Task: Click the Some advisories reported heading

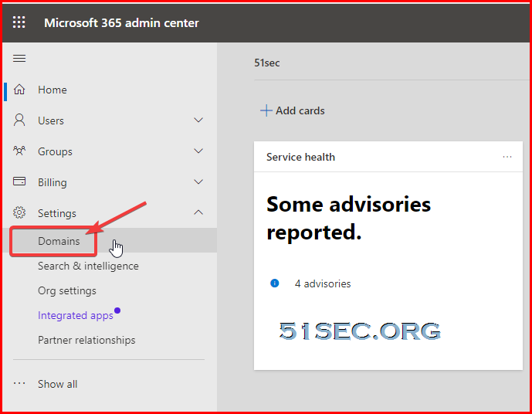Action: 348,218
